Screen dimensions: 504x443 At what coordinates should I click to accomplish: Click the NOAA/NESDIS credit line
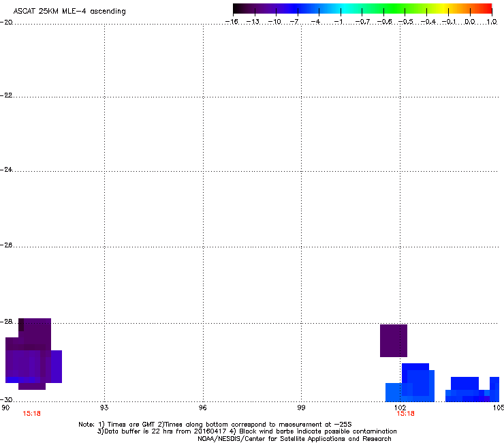point(294,439)
